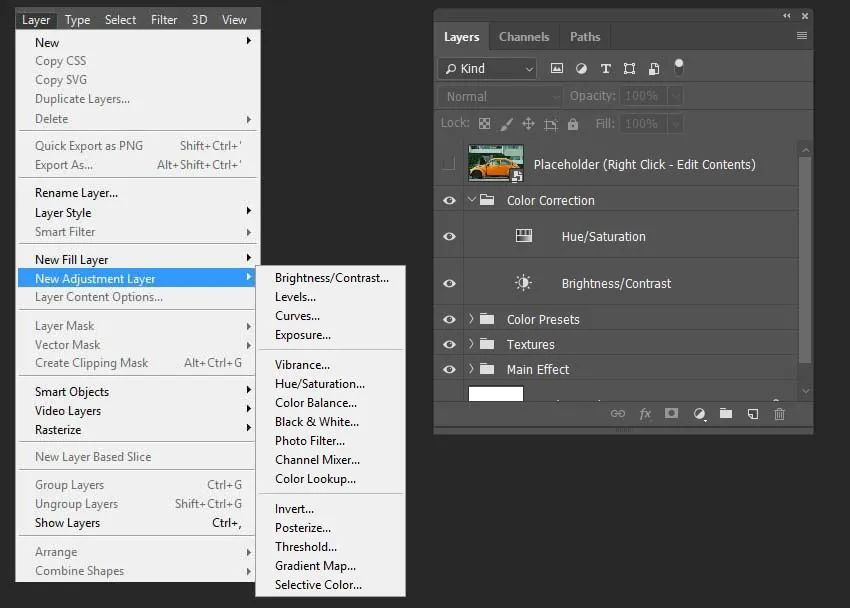The image size is (850, 608).
Task: Click the filter for pixel layers icon
Action: [x=557, y=69]
